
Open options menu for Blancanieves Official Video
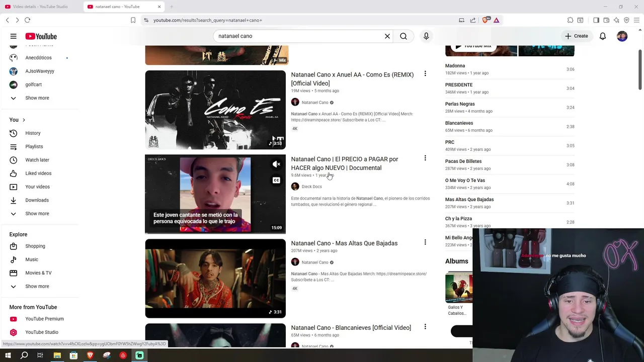pyautogui.click(x=425, y=327)
